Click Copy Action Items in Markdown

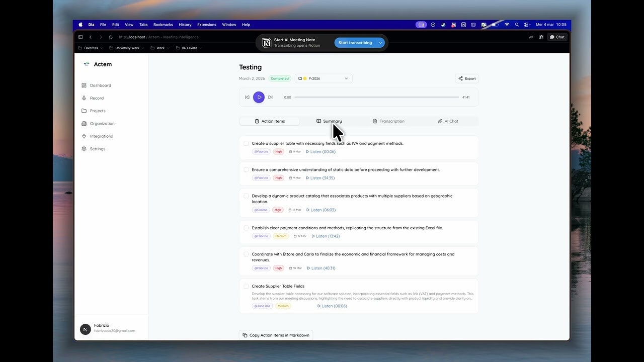pyautogui.click(x=276, y=335)
